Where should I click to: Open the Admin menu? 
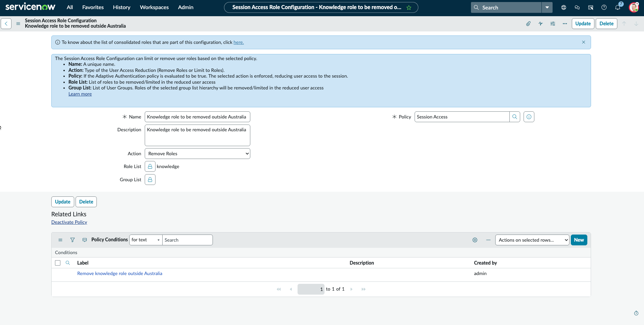click(186, 7)
